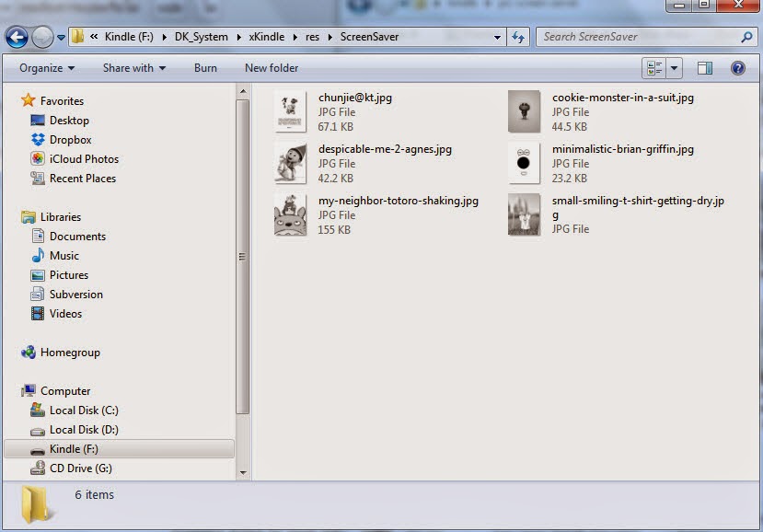This screenshot has width=763, height=532.
Task: Click the refresh button beside address bar
Action: click(518, 37)
